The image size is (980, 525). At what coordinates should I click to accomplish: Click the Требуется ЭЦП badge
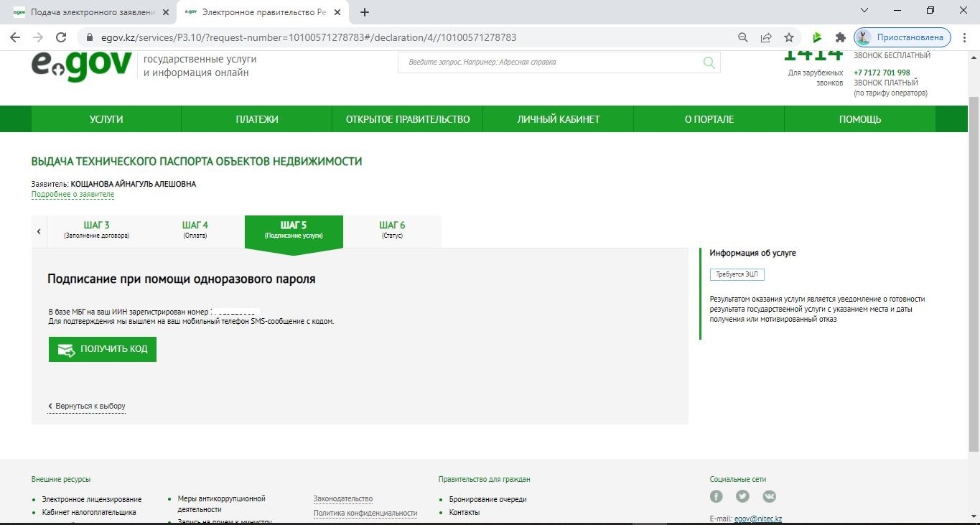(x=737, y=274)
